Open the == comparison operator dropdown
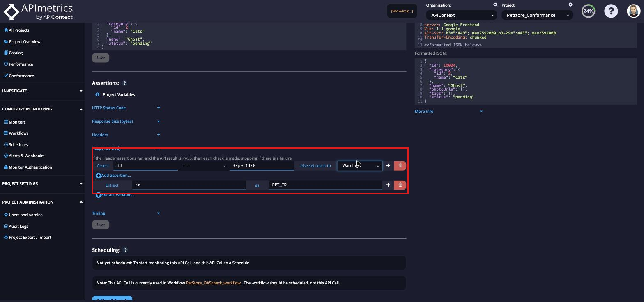This screenshot has width=644, height=302. click(205, 166)
